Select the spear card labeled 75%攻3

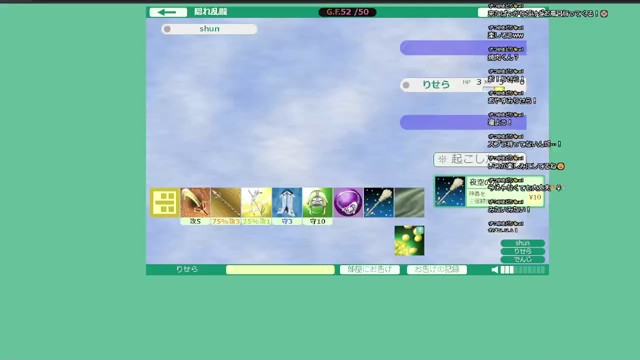pyautogui.click(x=226, y=206)
